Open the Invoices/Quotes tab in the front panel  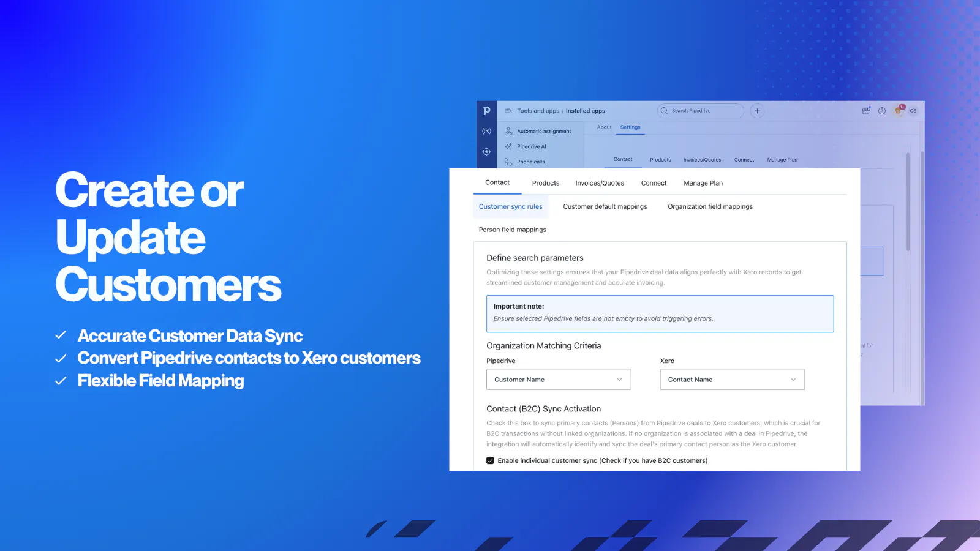(x=600, y=183)
